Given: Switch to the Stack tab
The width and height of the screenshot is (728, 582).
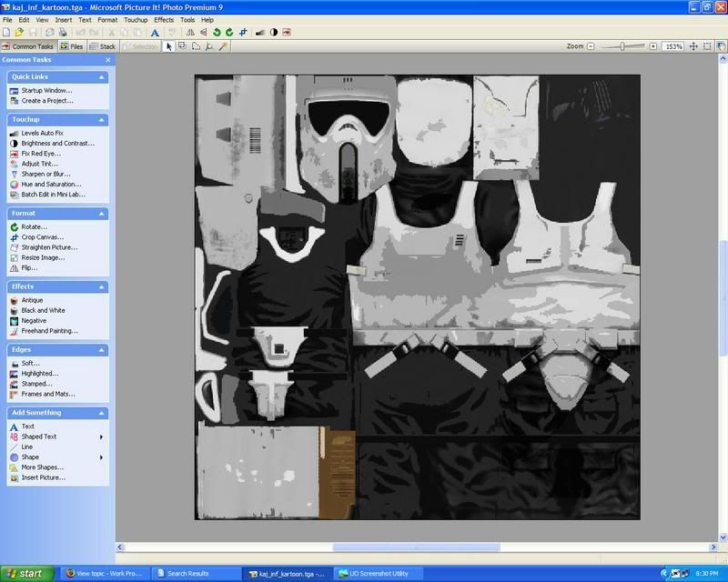Looking at the screenshot, I should (x=103, y=46).
